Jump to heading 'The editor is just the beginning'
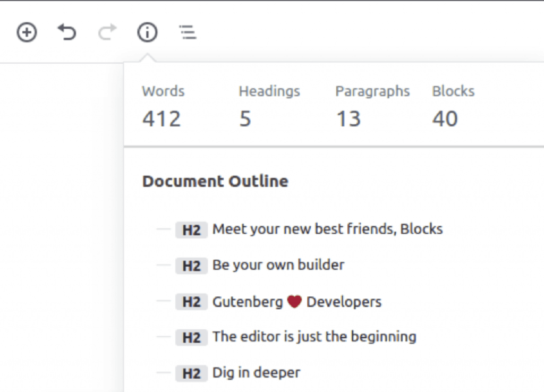Viewport: 544px width, 392px height. pos(313,337)
